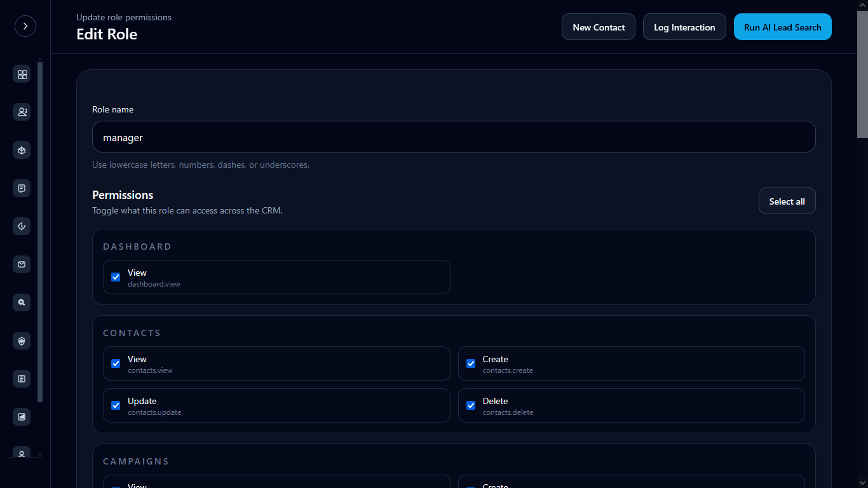Click the CONTACTS section heading
The width and height of the screenshot is (868, 488).
pos(132,333)
